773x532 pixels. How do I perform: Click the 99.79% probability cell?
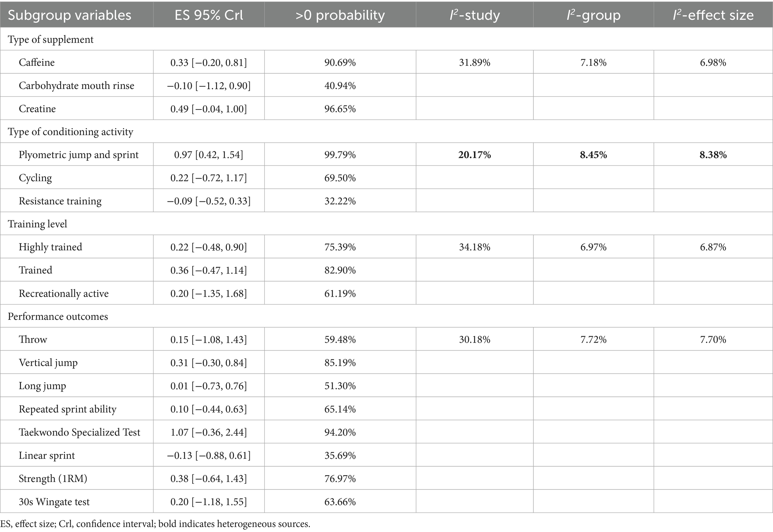click(340, 155)
